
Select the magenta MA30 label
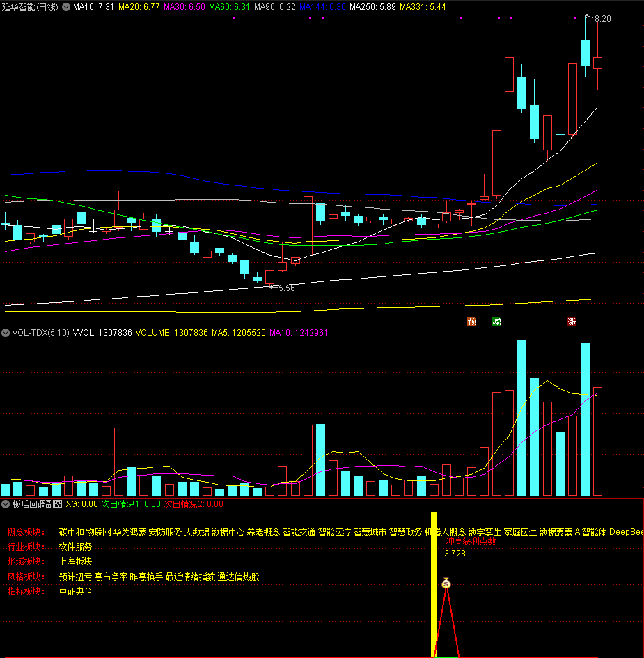click(184, 6)
